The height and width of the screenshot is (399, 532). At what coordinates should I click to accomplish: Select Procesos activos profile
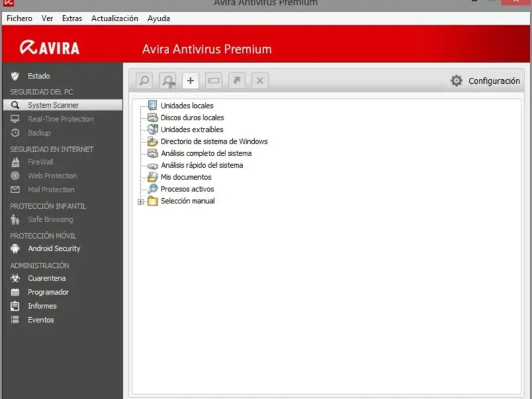click(188, 189)
